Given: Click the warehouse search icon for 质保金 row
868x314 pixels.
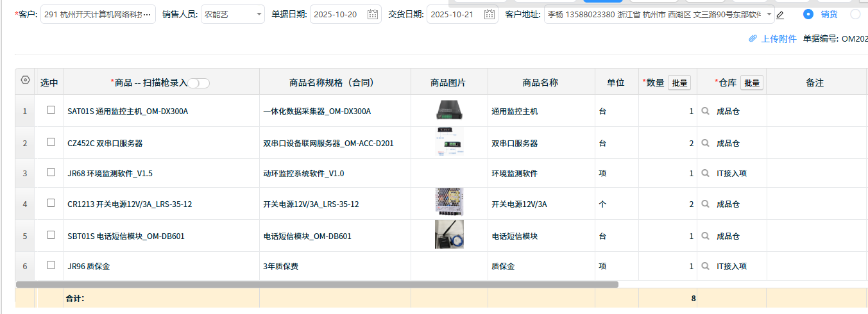Looking at the screenshot, I should (706, 266).
